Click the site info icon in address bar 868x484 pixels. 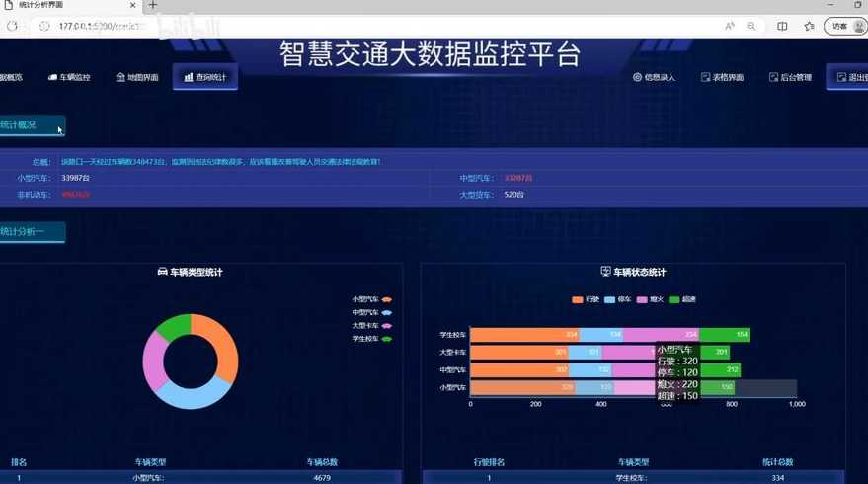tap(44, 26)
